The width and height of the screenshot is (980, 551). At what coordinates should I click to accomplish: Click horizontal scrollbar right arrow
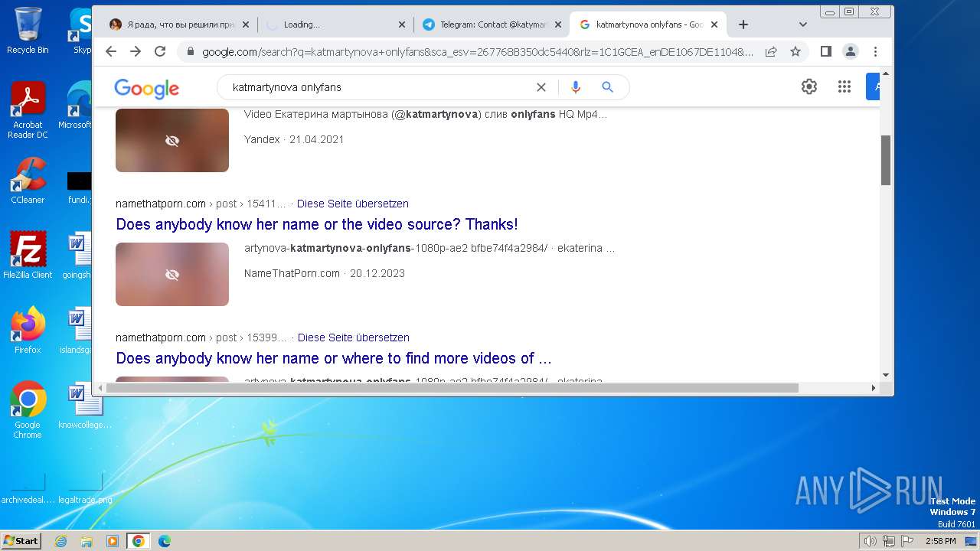pos(874,388)
